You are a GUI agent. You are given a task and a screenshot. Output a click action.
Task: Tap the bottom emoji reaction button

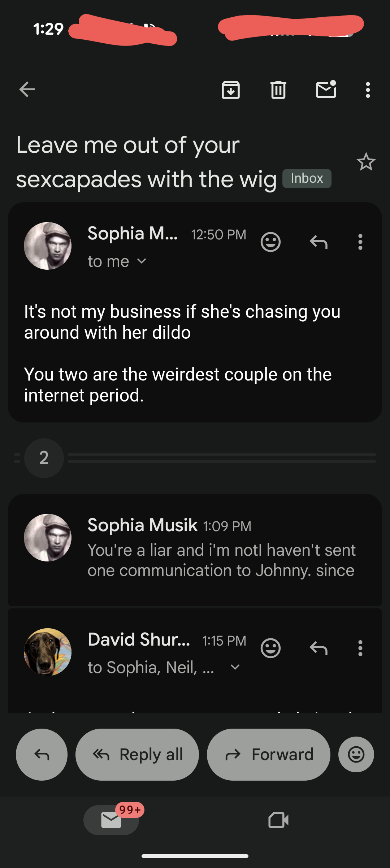point(356,754)
